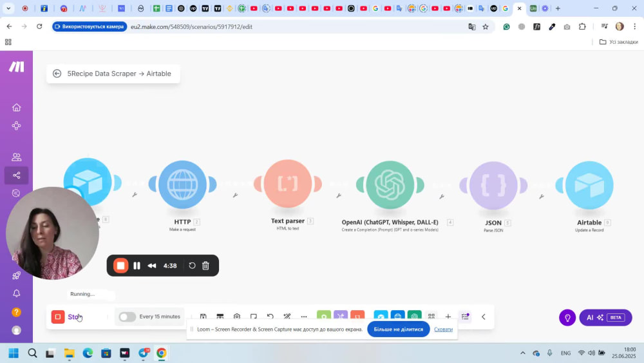
Task: Click blue HTTP favorite icon in toolbar
Action: click(x=397, y=316)
